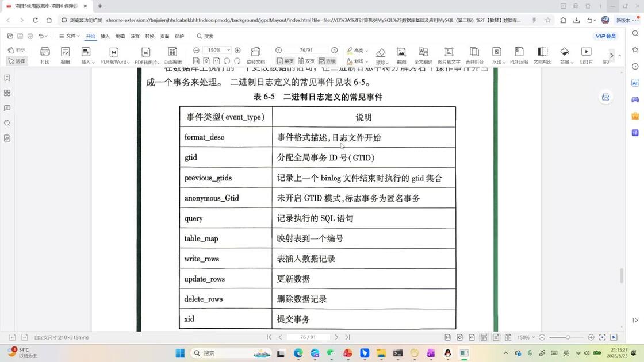Click the page number field 76/91 in toolbar
The image size is (644, 362).
306,50
